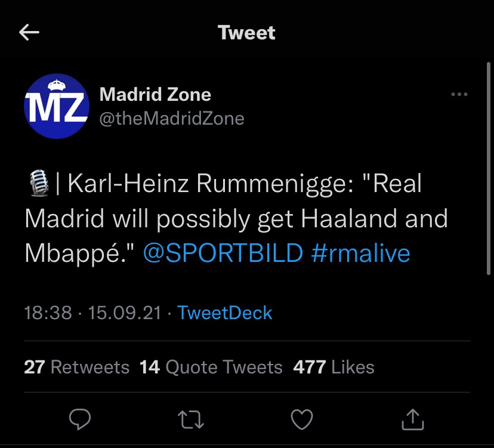The height and width of the screenshot is (448, 494).
Task: Click the TweetDeck source link
Action: 225,313
